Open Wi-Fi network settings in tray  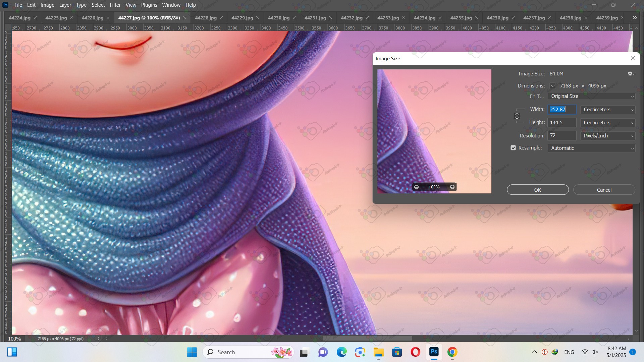pos(585,352)
